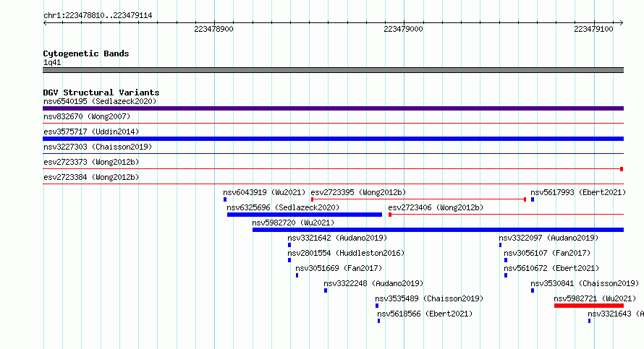Select the long blue nsv5982720 bar

click(438, 230)
